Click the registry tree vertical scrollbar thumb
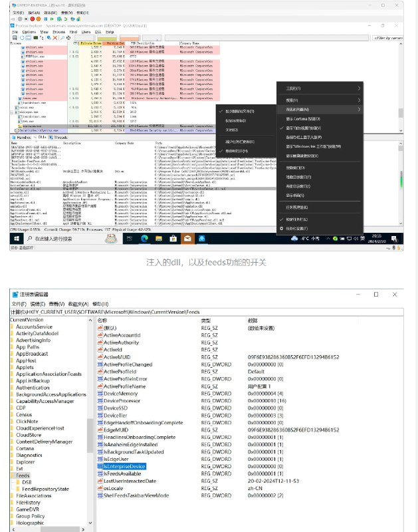This screenshot has width=418, height=532. pos(90,436)
